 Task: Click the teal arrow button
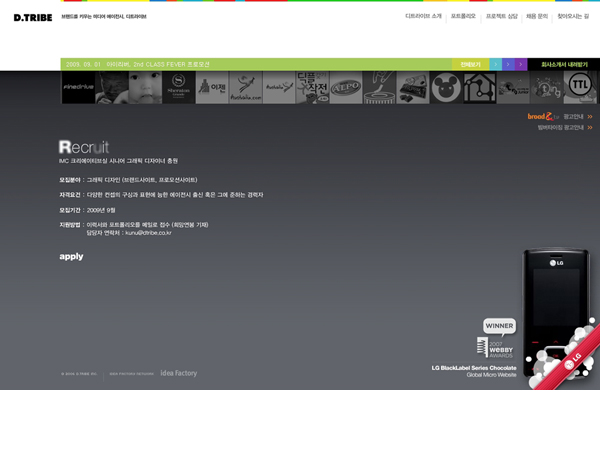tap(495, 64)
